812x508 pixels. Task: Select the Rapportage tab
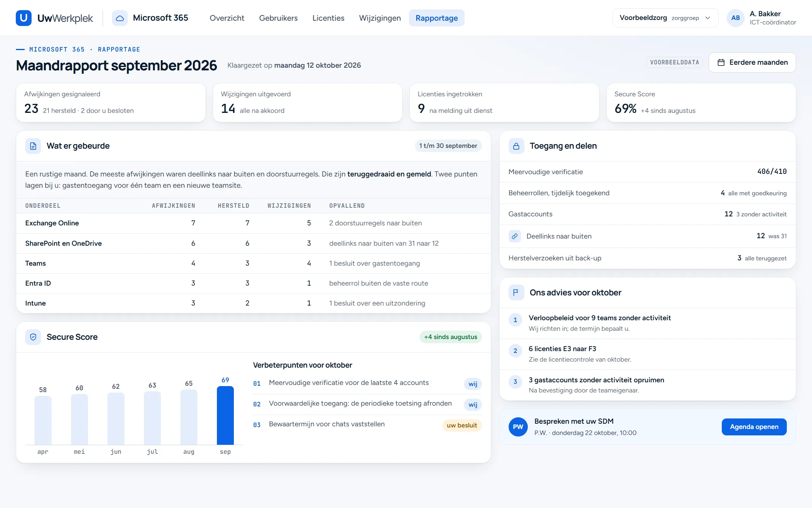tap(436, 18)
